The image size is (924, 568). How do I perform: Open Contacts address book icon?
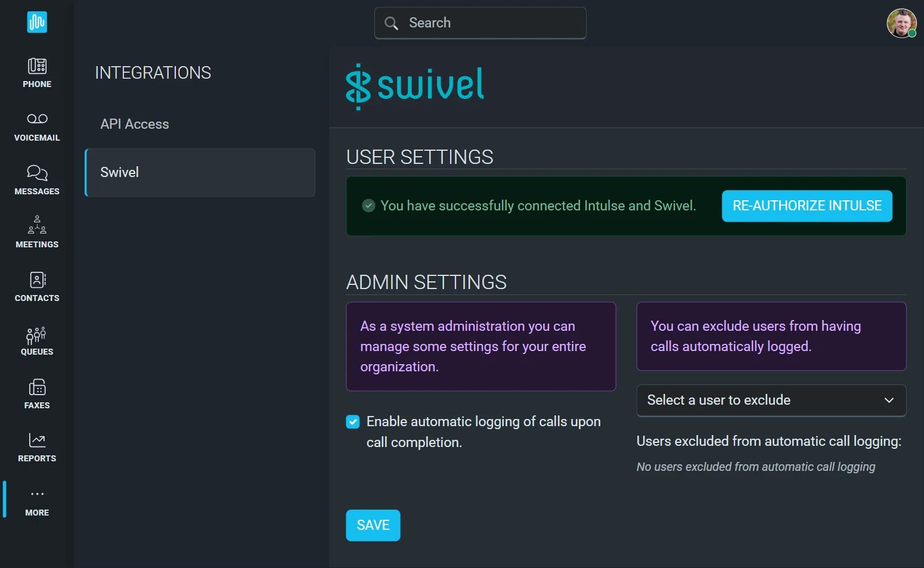[37, 280]
